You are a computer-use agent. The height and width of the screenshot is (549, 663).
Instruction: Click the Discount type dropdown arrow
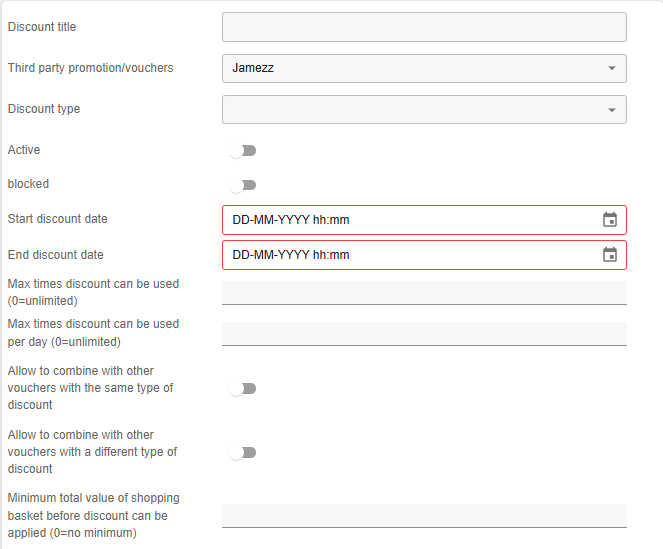point(611,110)
